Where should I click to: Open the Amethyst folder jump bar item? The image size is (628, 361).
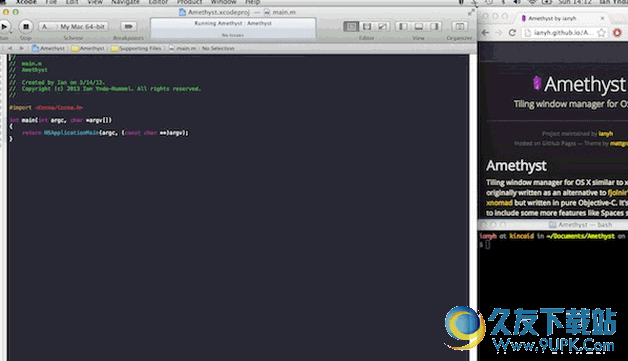[88, 48]
